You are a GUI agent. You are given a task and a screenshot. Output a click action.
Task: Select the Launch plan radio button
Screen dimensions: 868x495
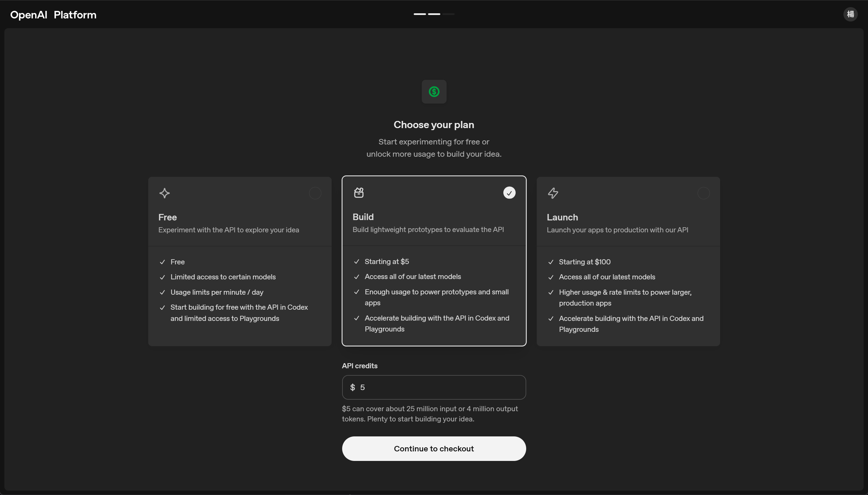pos(703,193)
